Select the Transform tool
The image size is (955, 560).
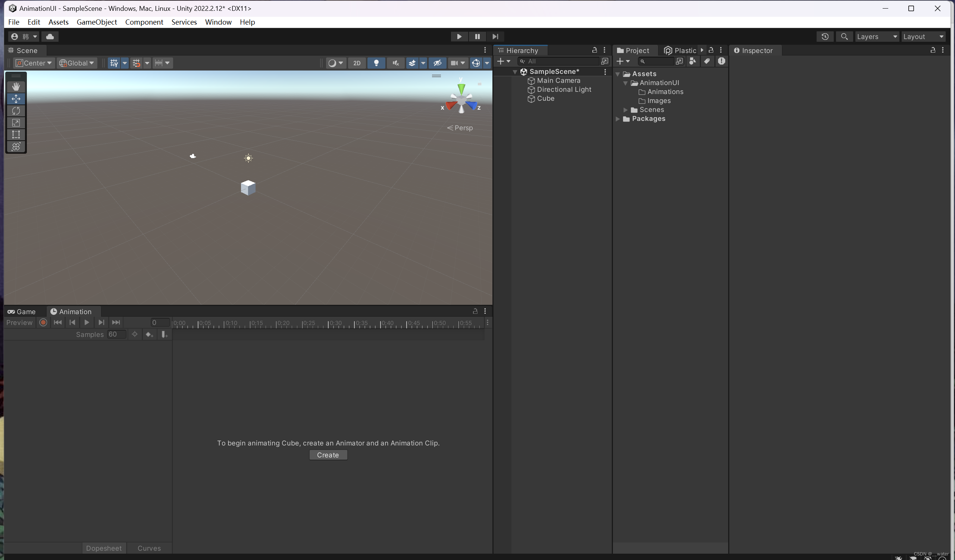tap(16, 147)
